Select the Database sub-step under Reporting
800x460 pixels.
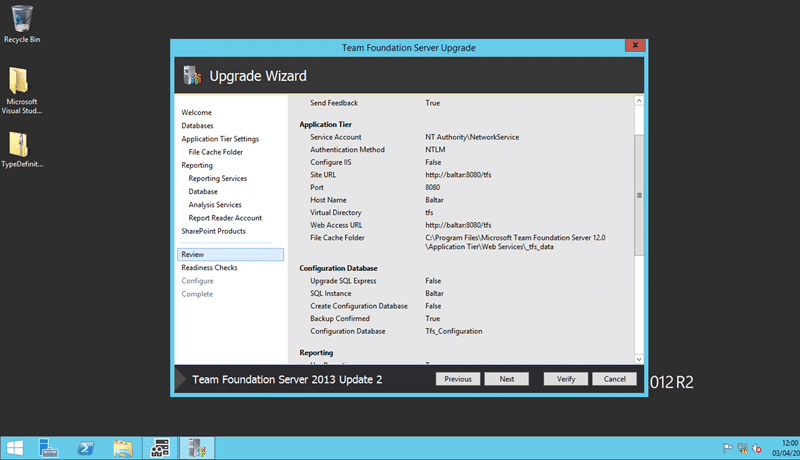[x=203, y=192]
